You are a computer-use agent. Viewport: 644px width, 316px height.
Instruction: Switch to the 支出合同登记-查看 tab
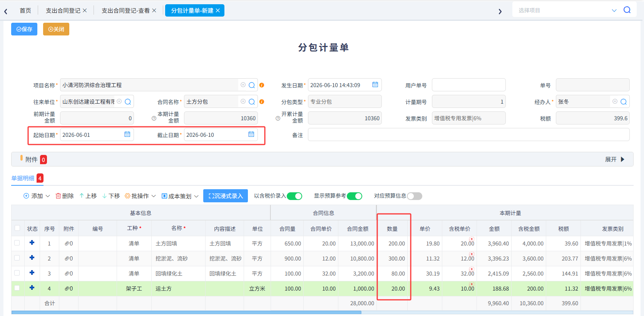pyautogui.click(x=125, y=10)
